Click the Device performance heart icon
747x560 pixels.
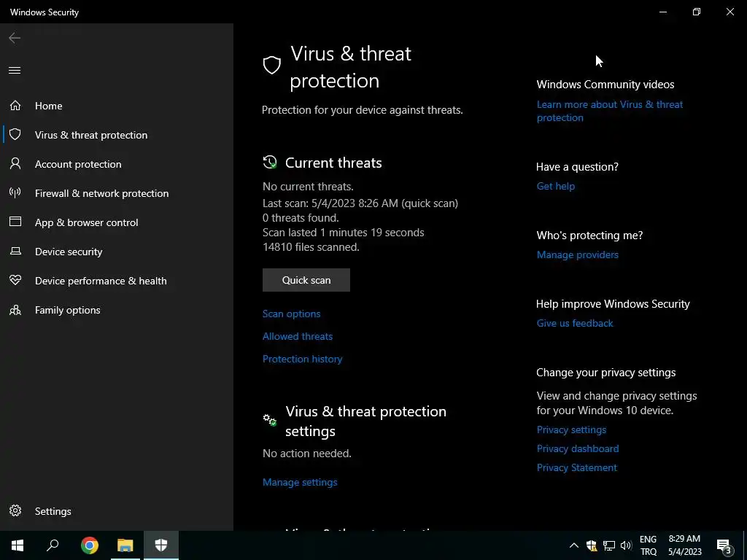15,281
